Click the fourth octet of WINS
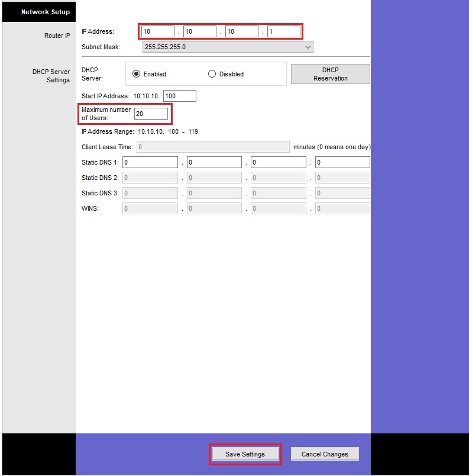Screen dimensions: 469x476 tap(342, 208)
